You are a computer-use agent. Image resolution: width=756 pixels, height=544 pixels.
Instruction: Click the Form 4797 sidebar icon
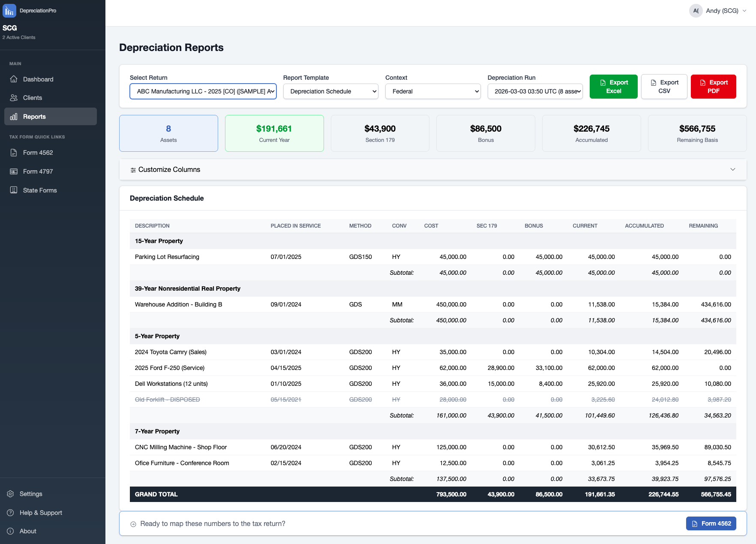14,171
